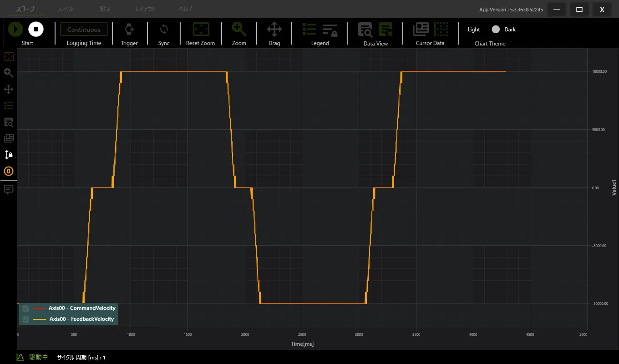Select the Zoom magnifier in top toolbar
The height and width of the screenshot is (364, 619).
(239, 30)
